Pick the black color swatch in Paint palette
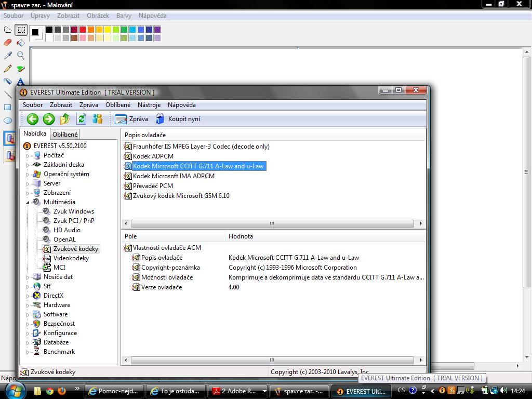 point(49,30)
